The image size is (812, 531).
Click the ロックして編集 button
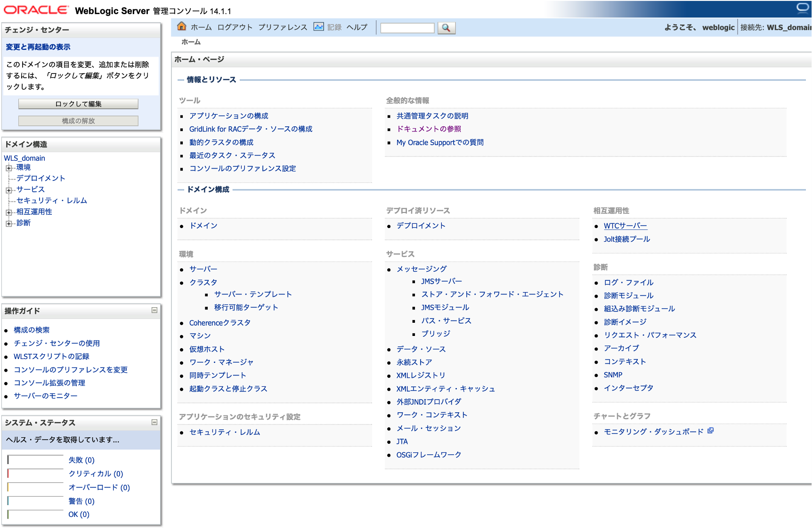(78, 104)
